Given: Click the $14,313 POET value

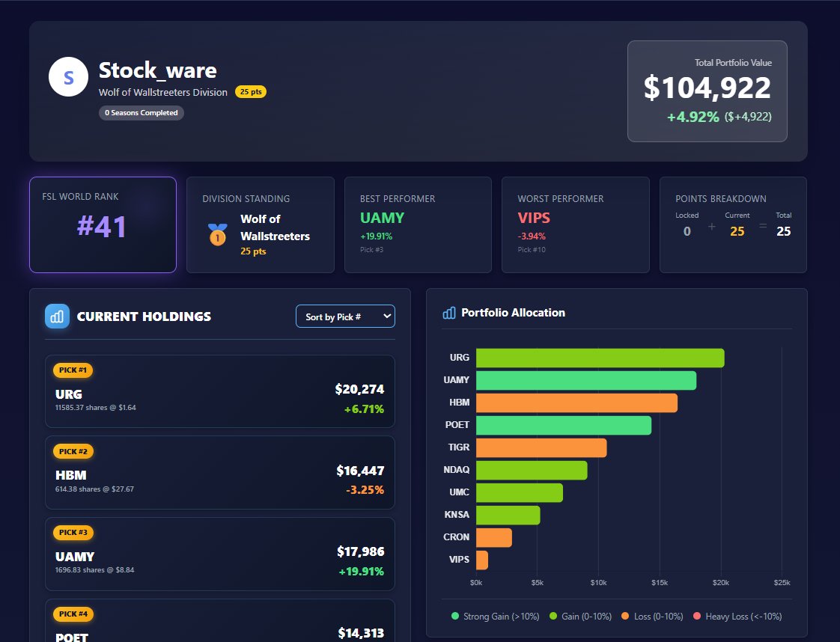Looking at the screenshot, I should click(361, 633).
